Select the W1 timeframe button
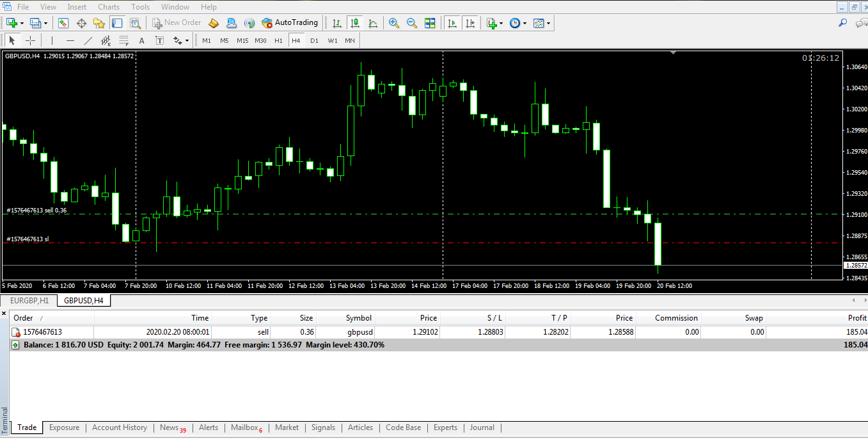 (x=333, y=40)
